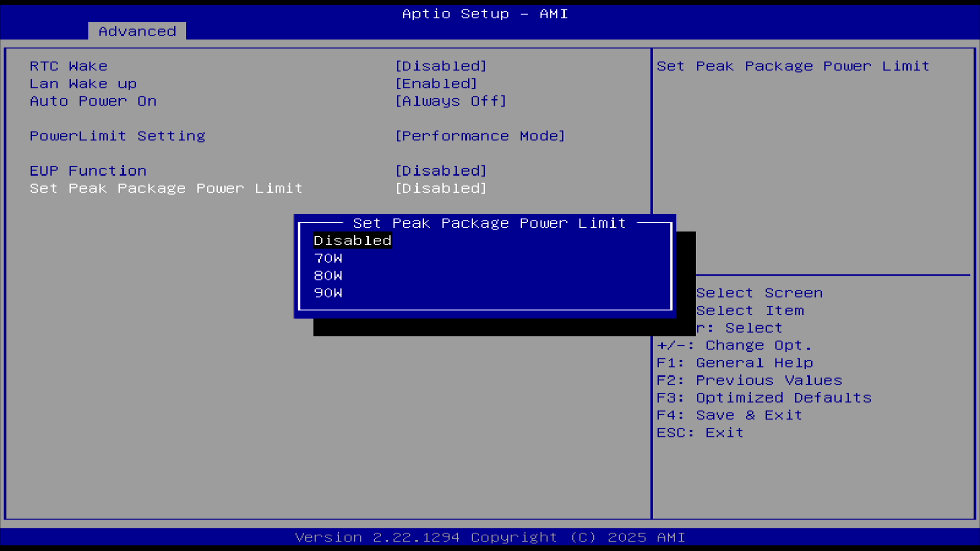
Task: Open RTC Wake Disabled value dropdown
Action: click(x=441, y=66)
